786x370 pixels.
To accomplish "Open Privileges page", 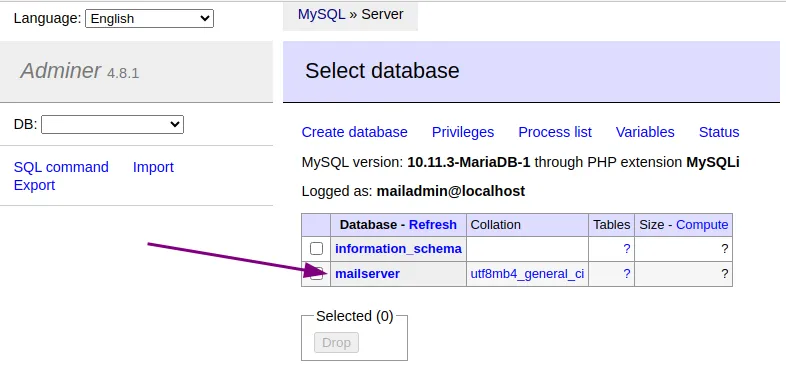I will (x=463, y=132).
